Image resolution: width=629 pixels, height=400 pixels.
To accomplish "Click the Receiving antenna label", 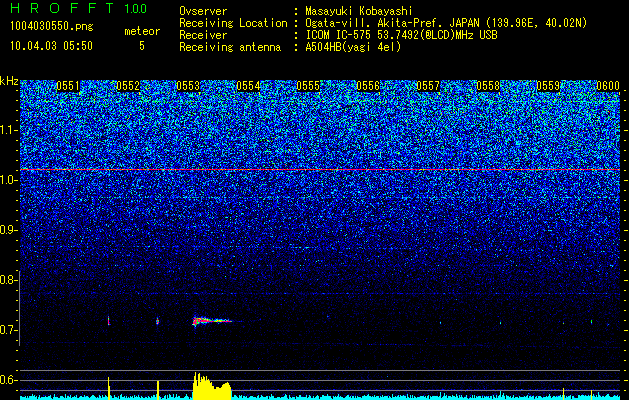I will [x=230, y=47].
